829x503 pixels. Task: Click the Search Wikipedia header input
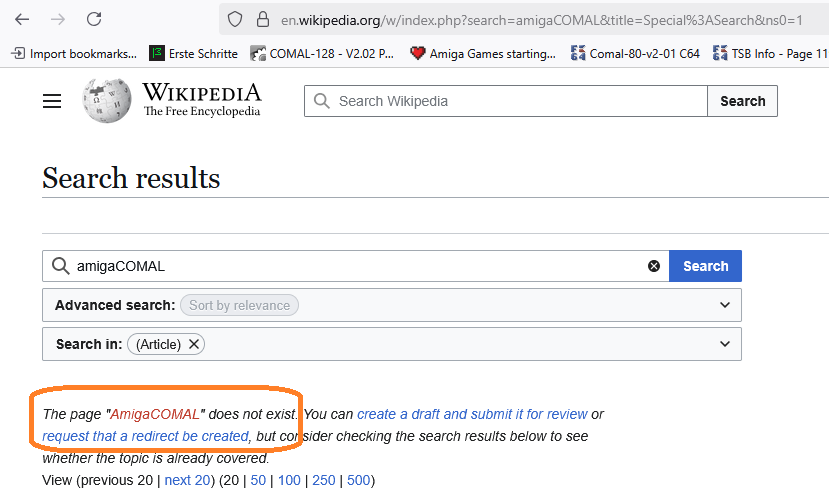click(x=505, y=101)
